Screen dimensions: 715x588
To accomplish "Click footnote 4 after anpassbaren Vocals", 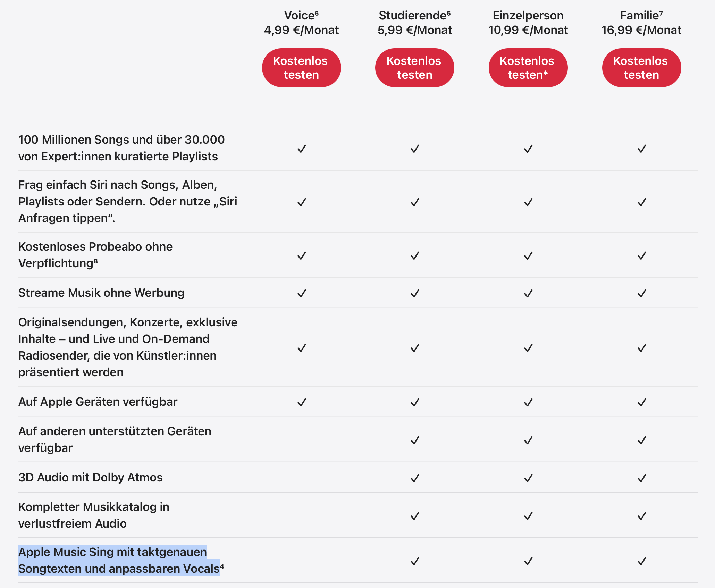I will 222,566.
